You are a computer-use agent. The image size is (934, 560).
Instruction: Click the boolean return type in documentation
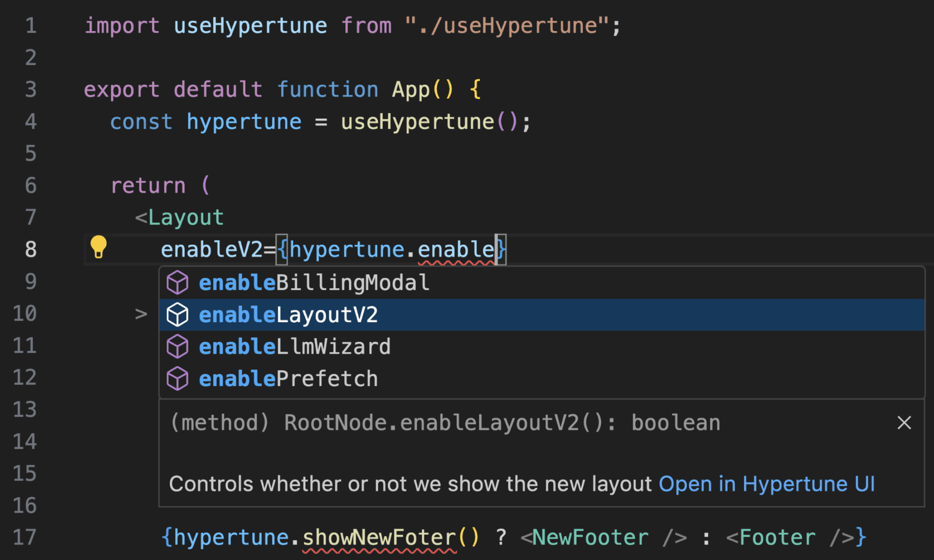click(675, 422)
